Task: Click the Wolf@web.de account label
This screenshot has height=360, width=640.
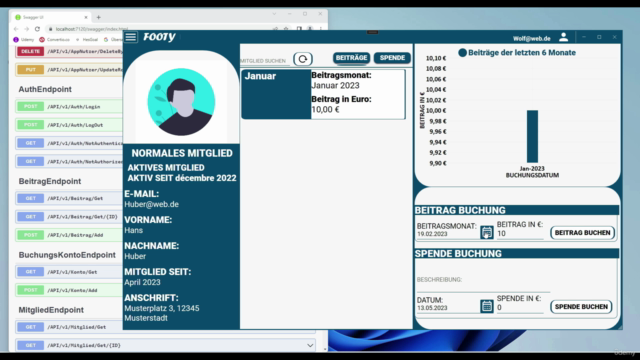Action: (x=531, y=38)
